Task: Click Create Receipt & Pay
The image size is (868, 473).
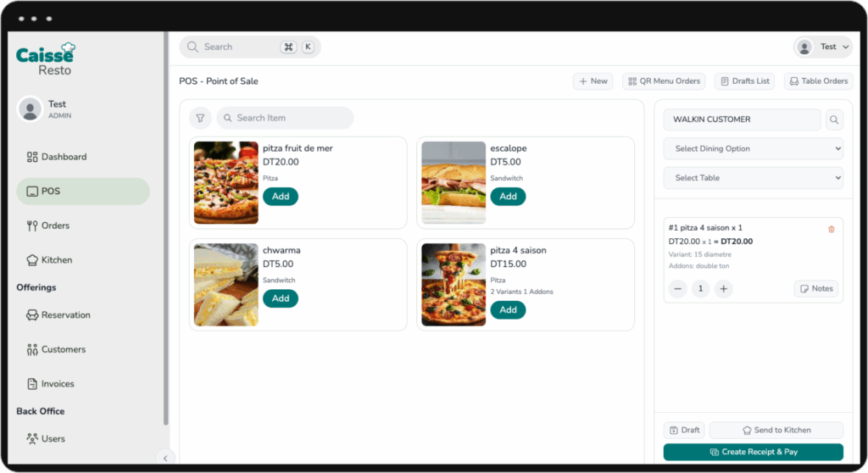Action: (x=753, y=452)
